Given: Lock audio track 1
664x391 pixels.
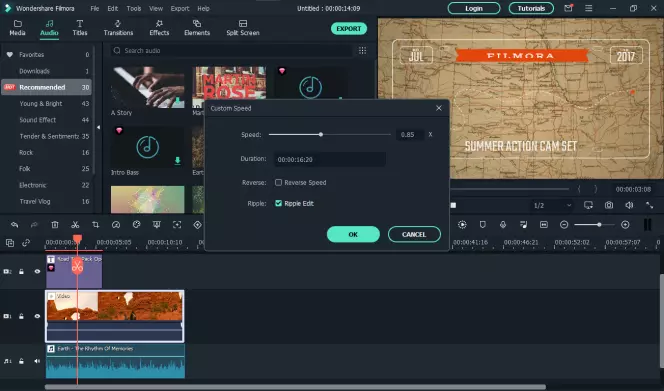Looking at the screenshot, I should [x=21, y=361].
